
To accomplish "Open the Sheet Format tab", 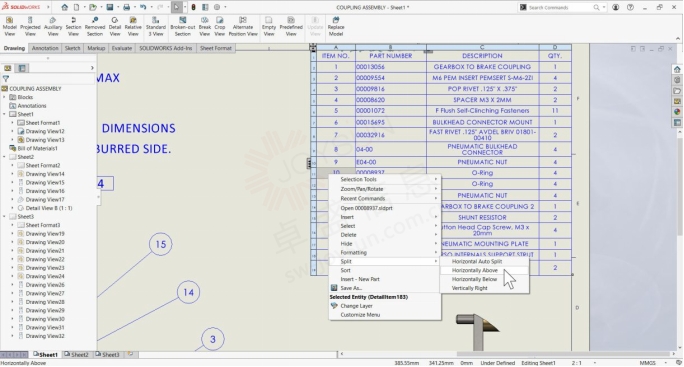I will point(216,48).
